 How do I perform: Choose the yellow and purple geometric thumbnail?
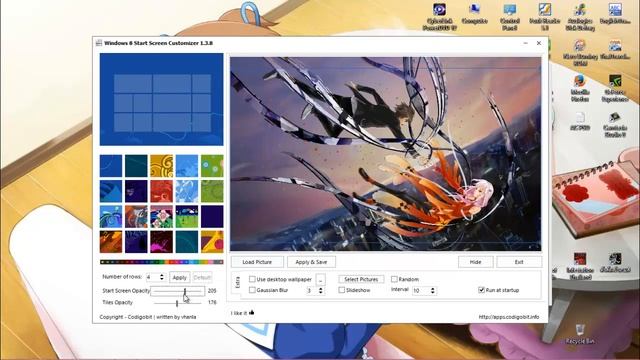(212, 242)
